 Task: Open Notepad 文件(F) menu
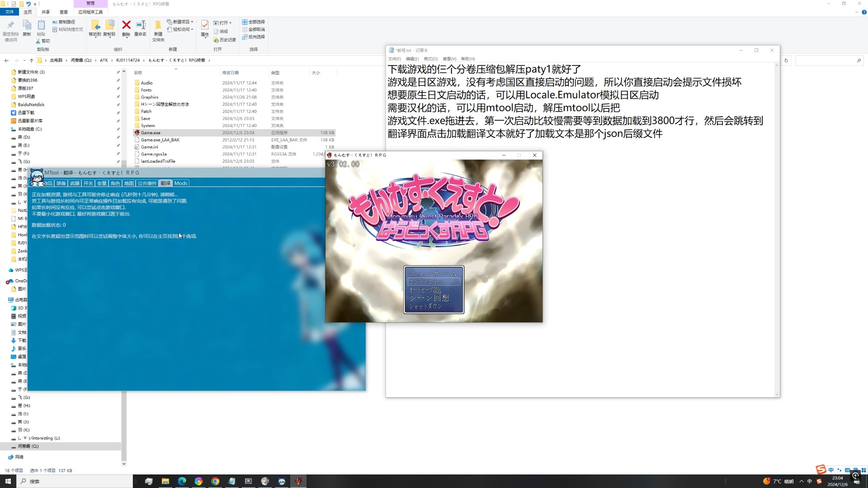click(394, 59)
